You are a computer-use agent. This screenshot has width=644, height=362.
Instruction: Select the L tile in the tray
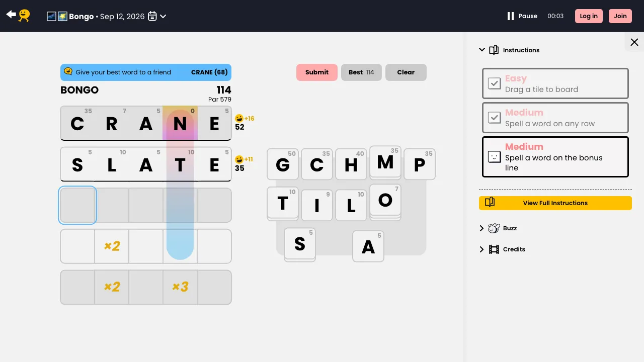point(351,205)
